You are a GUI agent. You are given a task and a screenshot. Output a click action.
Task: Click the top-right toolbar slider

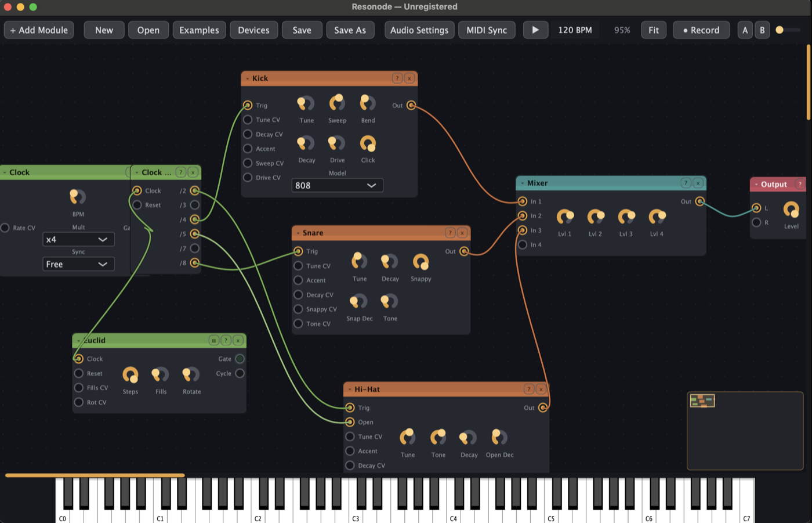788,30
